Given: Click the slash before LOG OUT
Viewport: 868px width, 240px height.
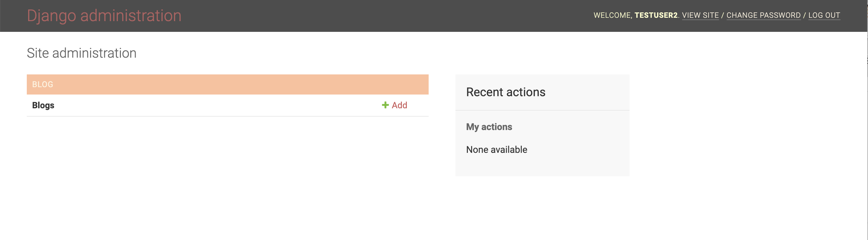Looking at the screenshot, I should tap(804, 15).
